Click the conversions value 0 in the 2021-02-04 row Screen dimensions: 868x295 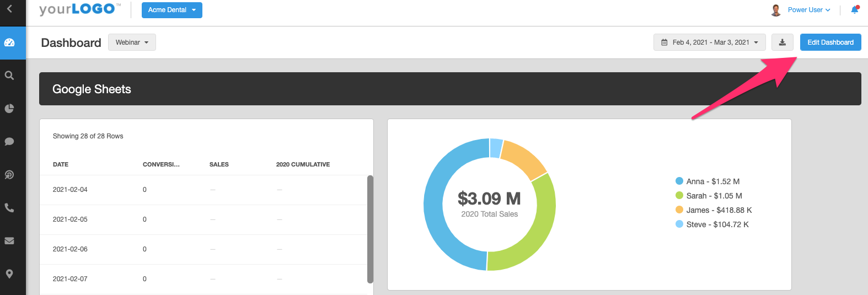(144, 190)
